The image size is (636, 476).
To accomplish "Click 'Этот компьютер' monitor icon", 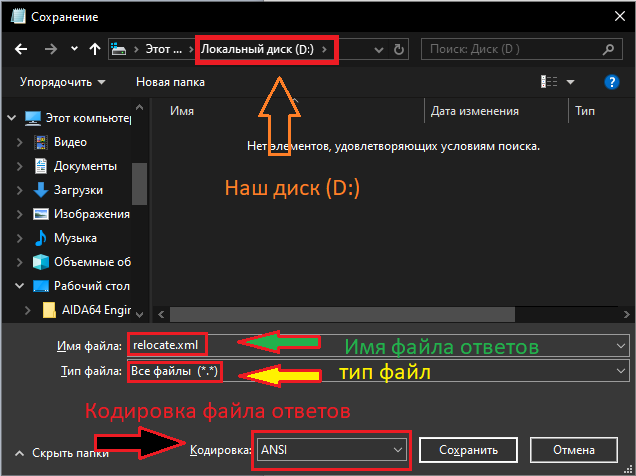I will pyautogui.click(x=32, y=118).
